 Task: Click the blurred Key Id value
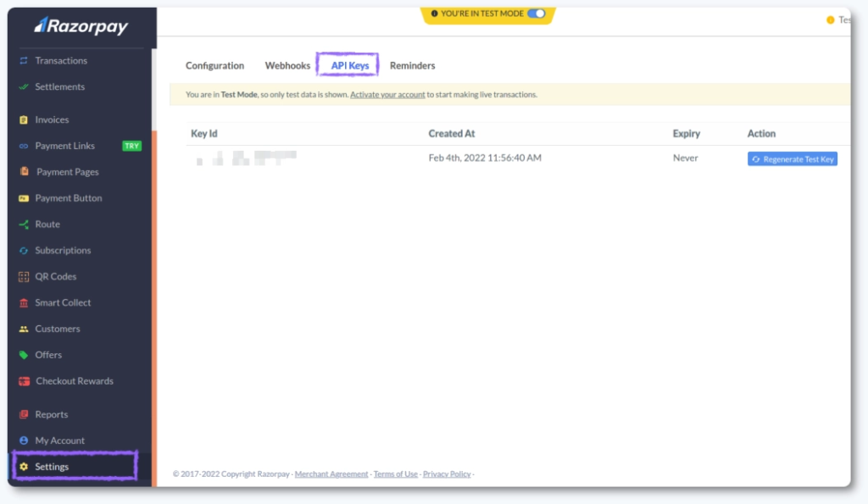pyautogui.click(x=246, y=158)
